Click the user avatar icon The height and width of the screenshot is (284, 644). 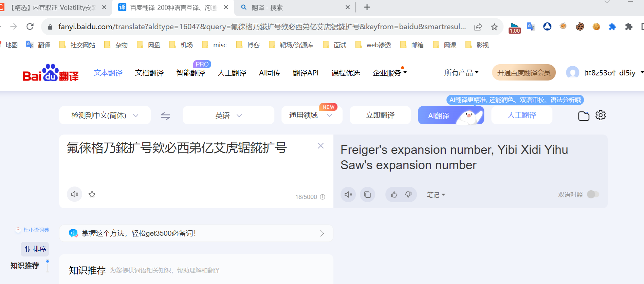572,72
